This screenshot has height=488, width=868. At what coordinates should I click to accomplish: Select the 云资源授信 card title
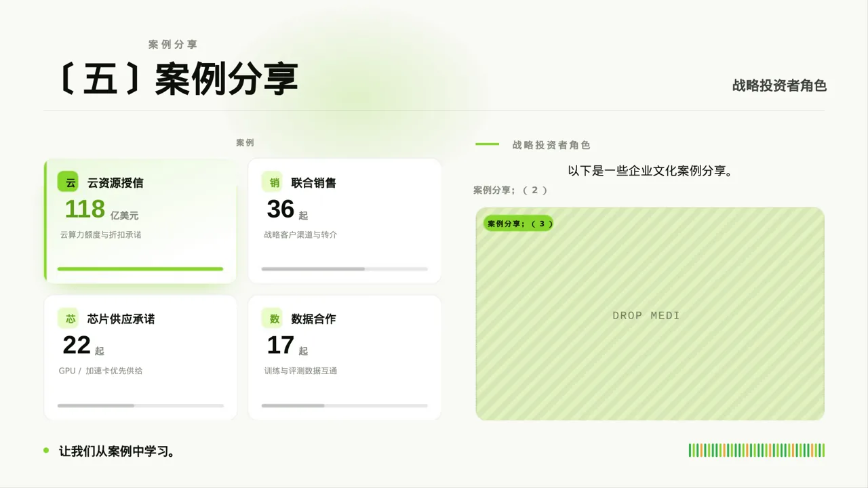point(115,183)
